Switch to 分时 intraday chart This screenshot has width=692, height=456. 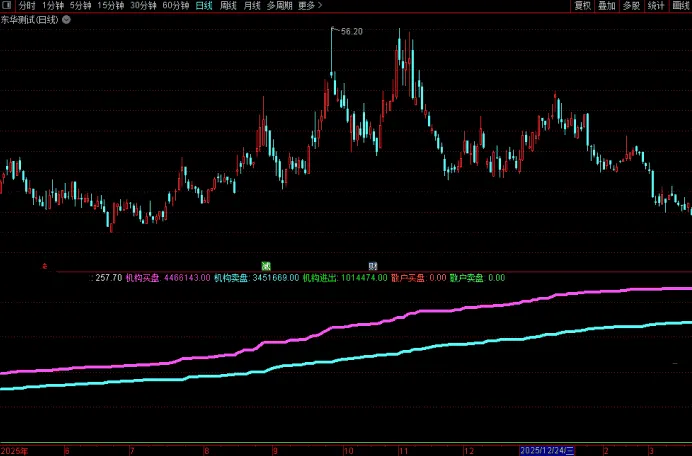26,6
